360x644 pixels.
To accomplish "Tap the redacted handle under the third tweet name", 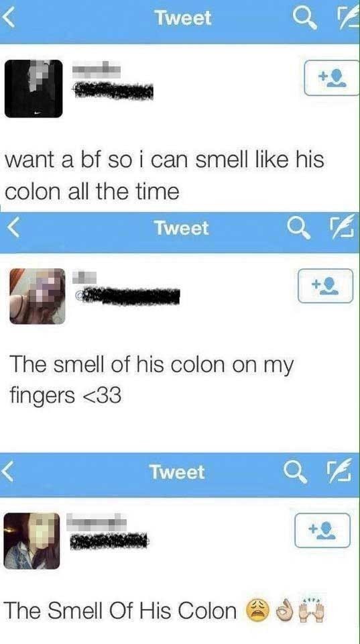I will coord(109,541).
